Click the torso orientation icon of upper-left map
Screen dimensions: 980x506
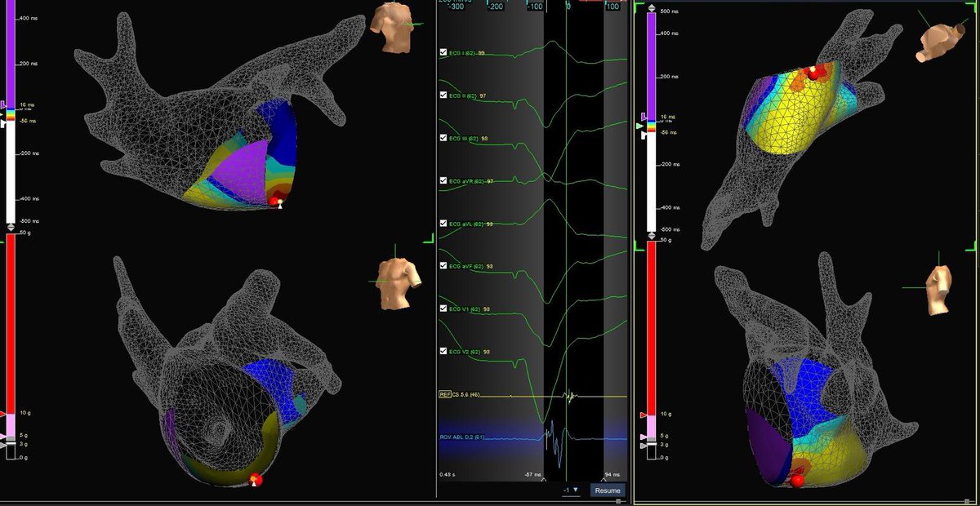click(x=390, y=29)
